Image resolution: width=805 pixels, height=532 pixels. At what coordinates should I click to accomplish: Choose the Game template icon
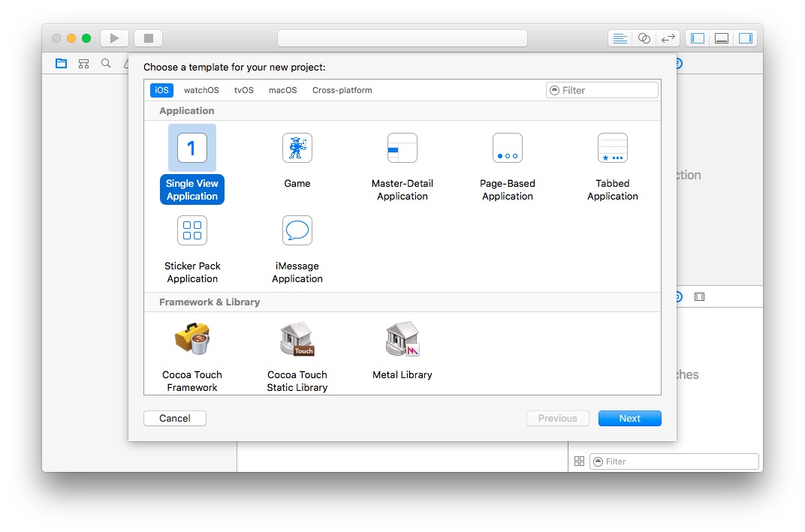pos(297,148)
